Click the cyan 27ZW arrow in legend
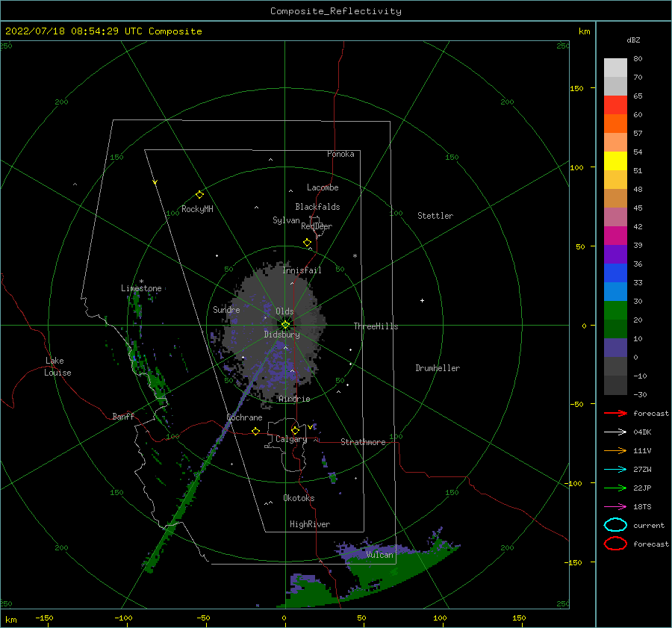The height and width of the screenshot is (628, 672). coord(615,470)
